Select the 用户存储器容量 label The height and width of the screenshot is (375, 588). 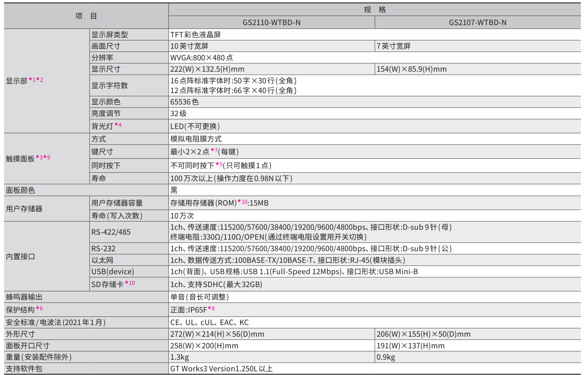pos(117,203)
